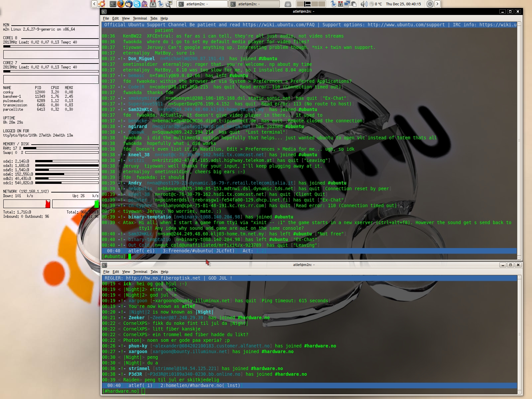
Task: Switch to the second workspace in the switcher
Action: (308, 4)
